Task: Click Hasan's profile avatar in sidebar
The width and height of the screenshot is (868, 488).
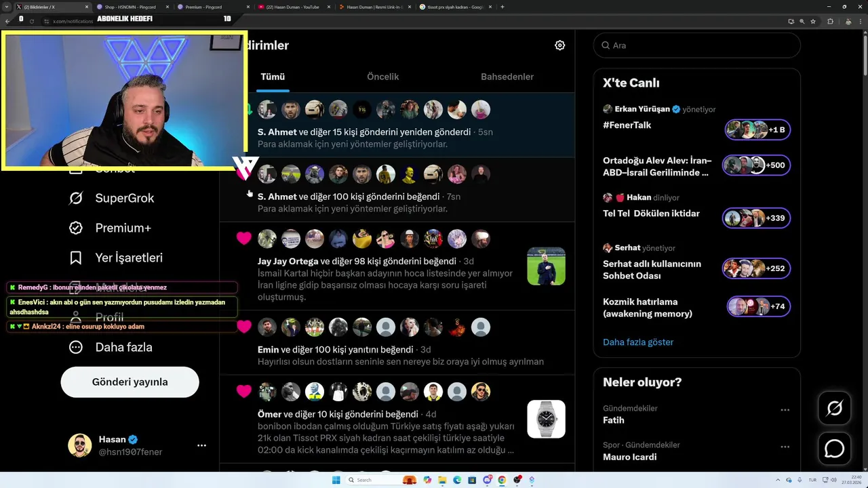Action: click(x=80, y=445)
